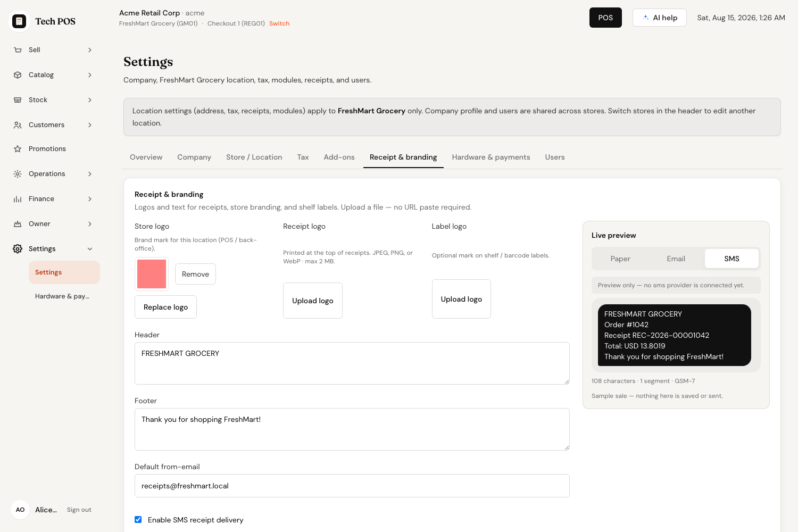Click into the Footer text area

pos(352,429)
